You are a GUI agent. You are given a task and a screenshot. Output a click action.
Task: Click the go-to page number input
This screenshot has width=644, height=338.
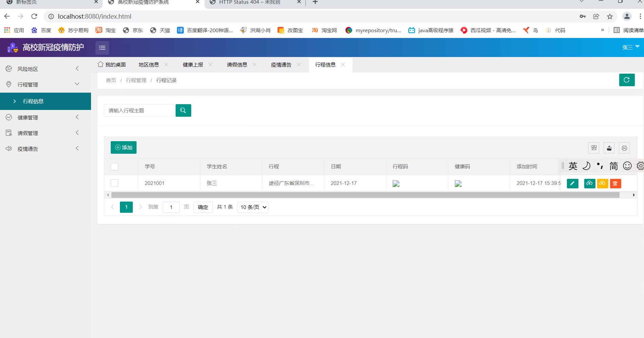click(171, 207)
